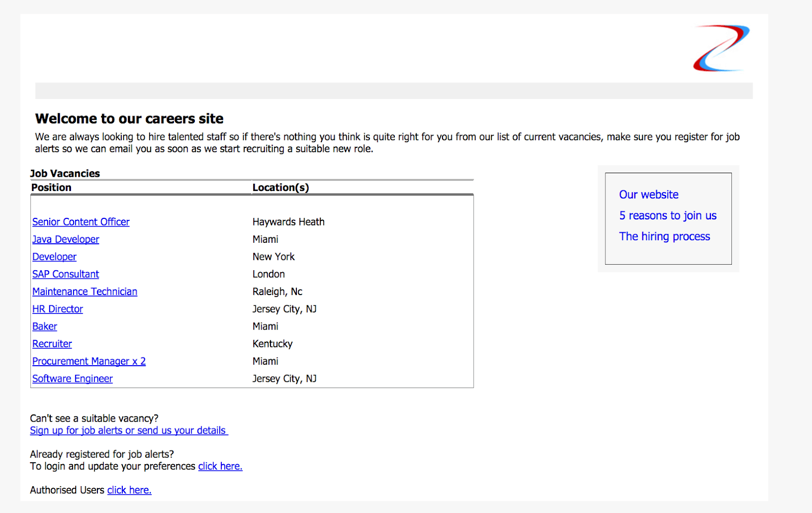Read about The hiring process
The height and width of the screenshot is (513, 812).
pos(664,236)
